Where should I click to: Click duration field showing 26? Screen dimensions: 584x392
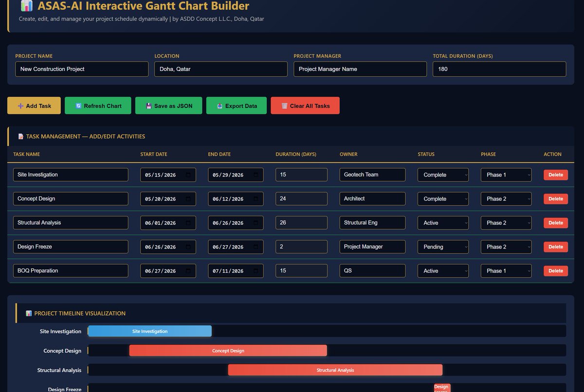pyautogui.click(x=301, y=223)
